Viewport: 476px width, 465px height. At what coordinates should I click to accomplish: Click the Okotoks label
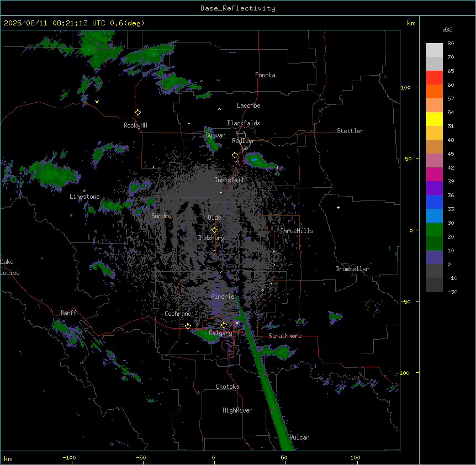(x=228, y=387)
